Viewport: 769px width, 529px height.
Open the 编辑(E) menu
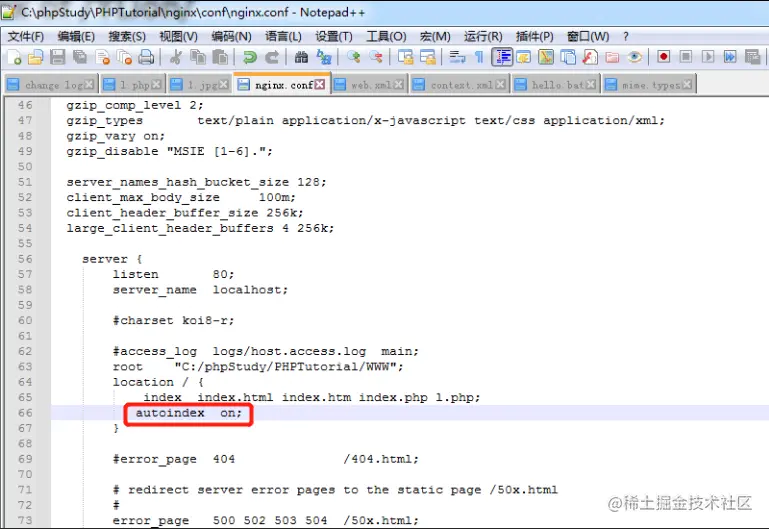coord(76,36)
